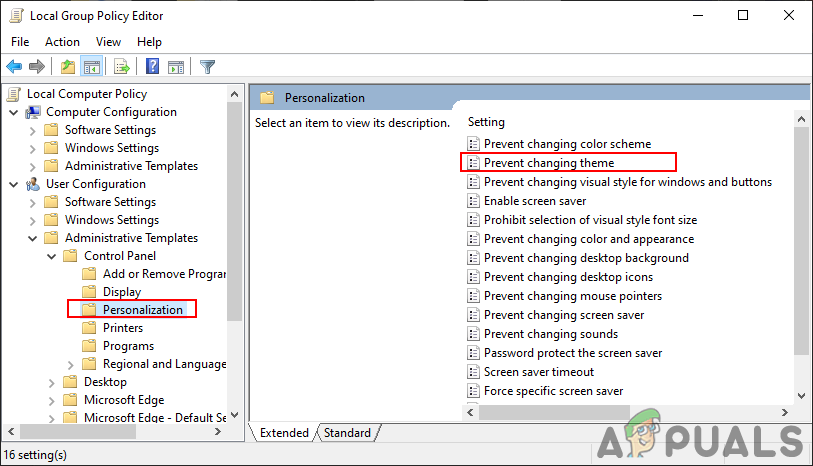Click policy icon beside Prevent changing mouse pointers
This screenshot has height=466, width=813.
473,296
